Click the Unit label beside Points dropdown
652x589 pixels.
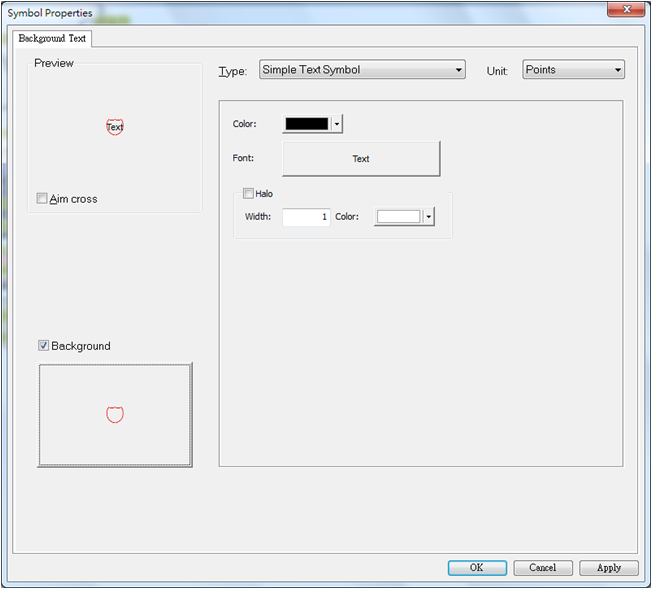(x=497, y=71)
